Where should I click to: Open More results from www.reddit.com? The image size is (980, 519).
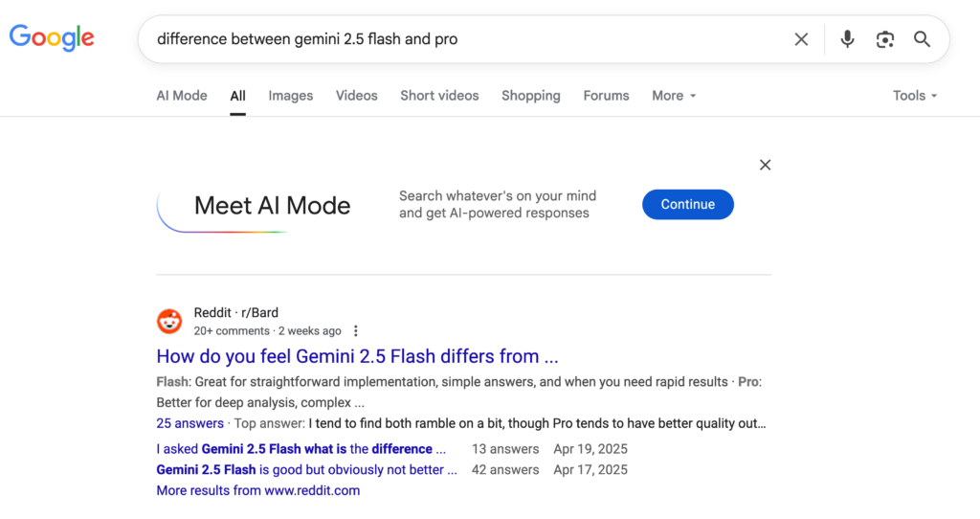click(258, 490)
